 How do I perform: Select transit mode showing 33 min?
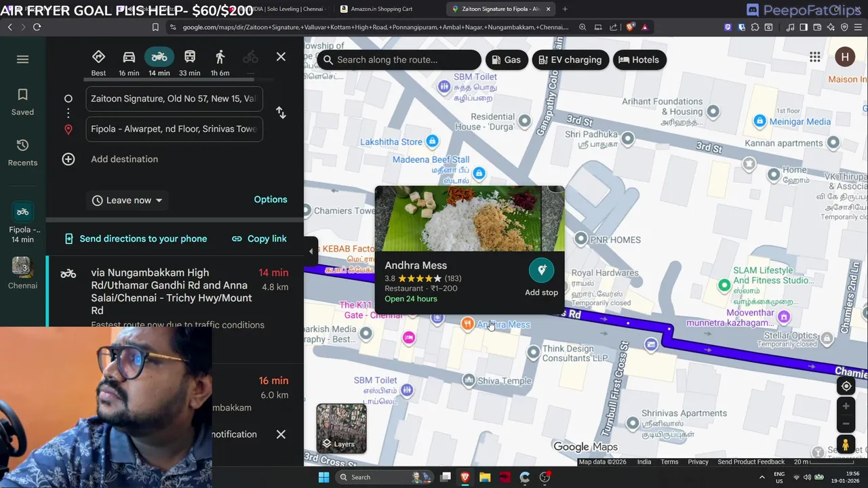190,62
